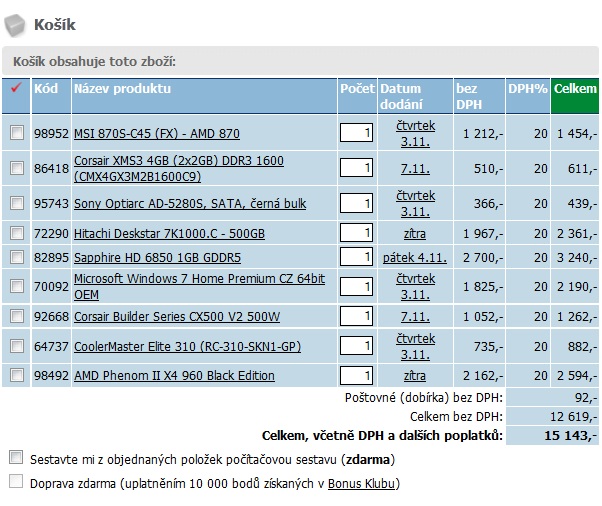Viewport: 602px width, 506px height.
Task: Click quantity field for CoolerMaster Elite row
Action: click(356, 346)
